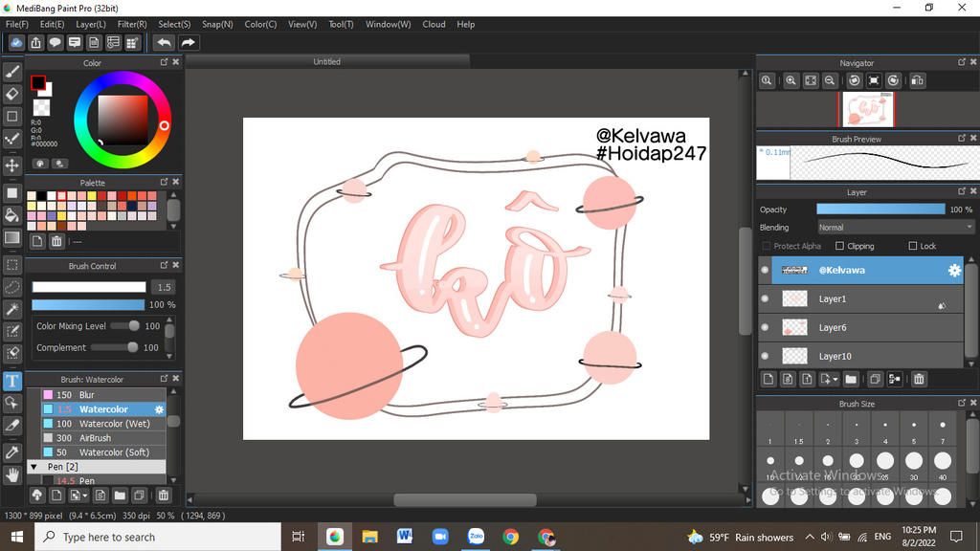
Task: Pop out the Brush Size panel
Action: [x=961, y=403]
